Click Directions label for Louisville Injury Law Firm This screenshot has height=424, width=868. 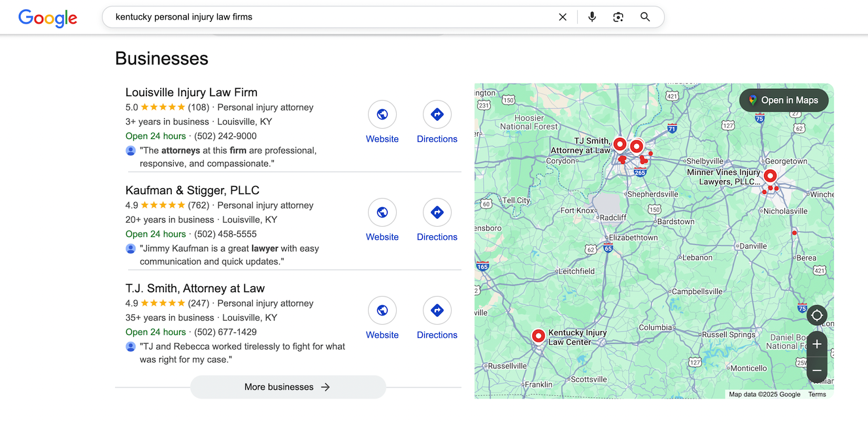pyautogui.click(x=437, y=139)
